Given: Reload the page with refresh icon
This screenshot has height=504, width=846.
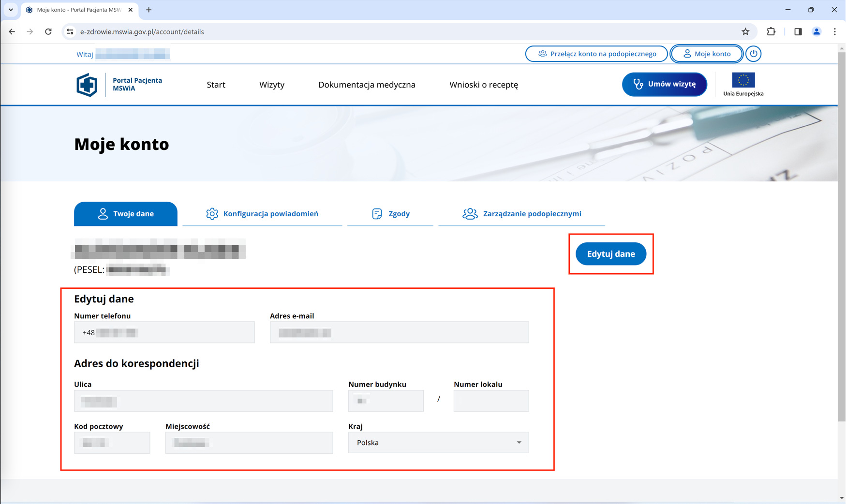Looking at the screenshot, I should (x=48, y=32).
